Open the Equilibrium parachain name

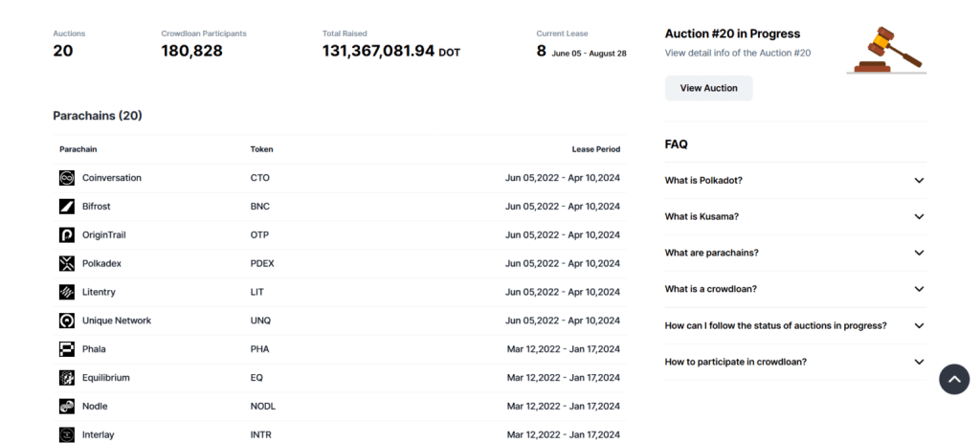pyautogui.click(x=106, y=377)
